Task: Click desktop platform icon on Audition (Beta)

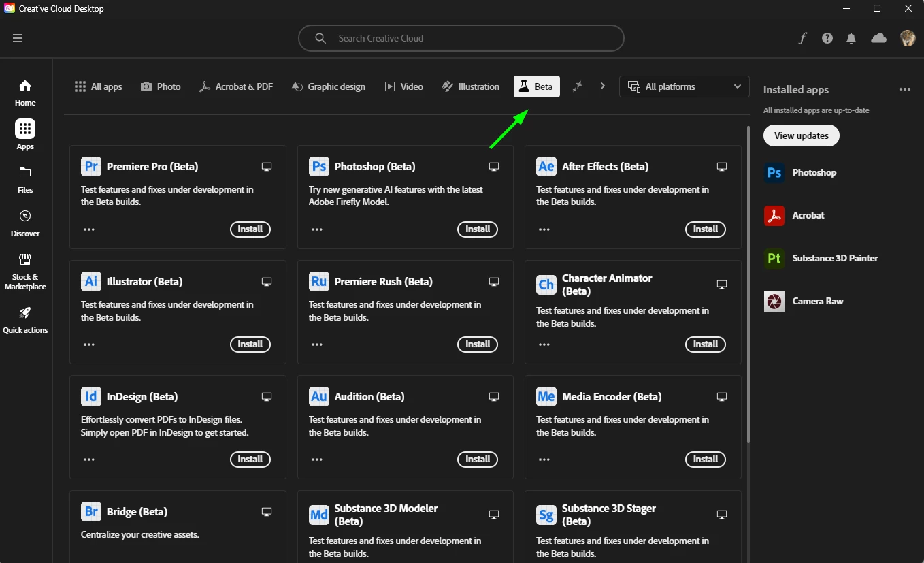Action: coord(495,397)
